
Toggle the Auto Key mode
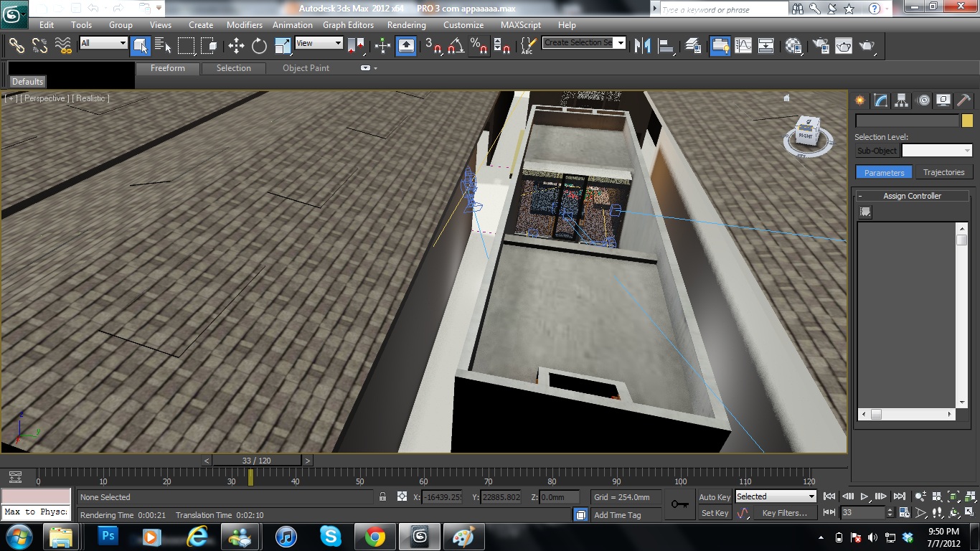(x=714, y=497)
